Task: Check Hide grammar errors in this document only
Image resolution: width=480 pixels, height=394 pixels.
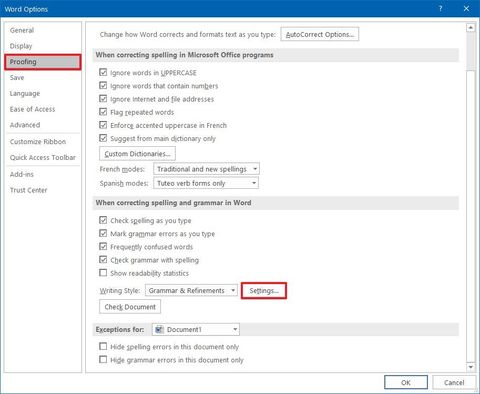Action: point(103,360)
